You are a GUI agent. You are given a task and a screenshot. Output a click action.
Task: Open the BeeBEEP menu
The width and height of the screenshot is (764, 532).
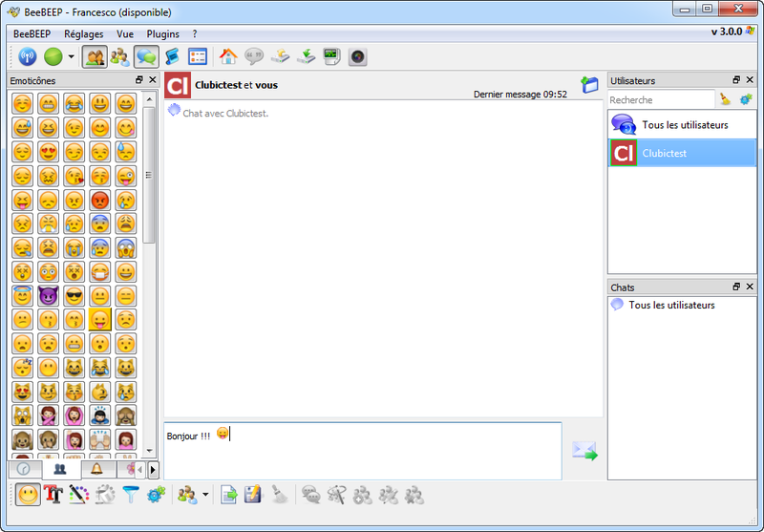coord(32,34)
